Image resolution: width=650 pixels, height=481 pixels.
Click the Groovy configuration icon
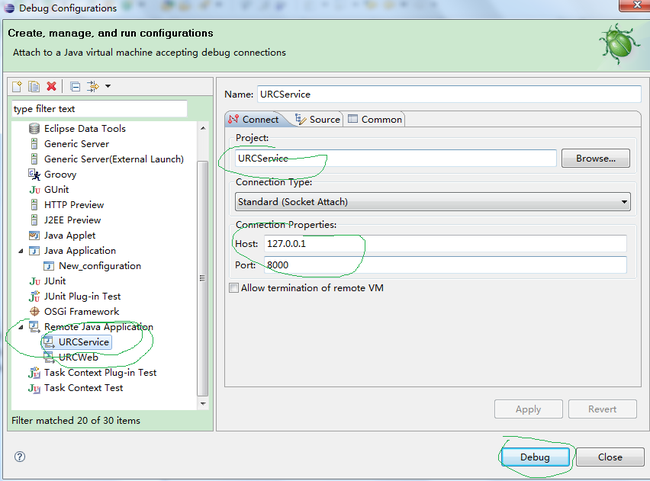[34, 174]
